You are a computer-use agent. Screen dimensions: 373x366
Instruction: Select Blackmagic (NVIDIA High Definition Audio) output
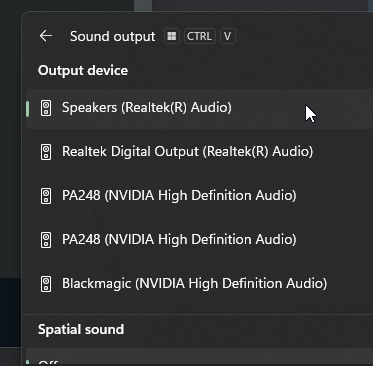click(x=199, y=284)
